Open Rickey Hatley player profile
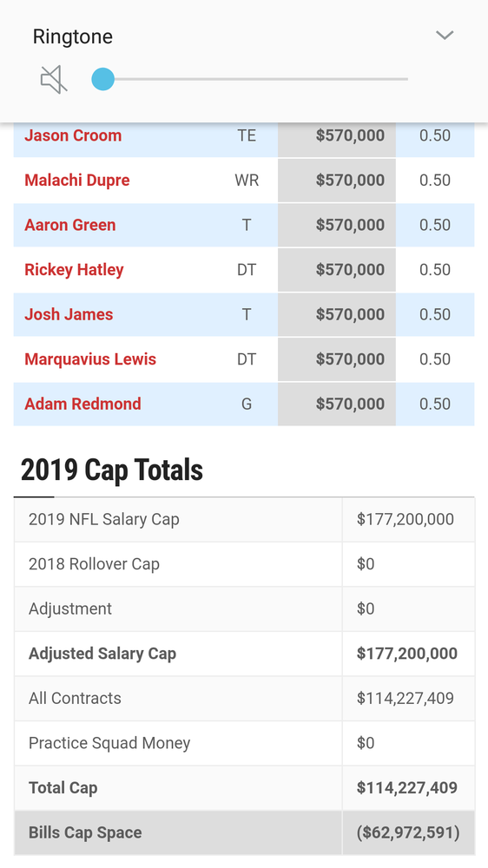This screenshot has width=488, height=868. click(x=74, y=270)
